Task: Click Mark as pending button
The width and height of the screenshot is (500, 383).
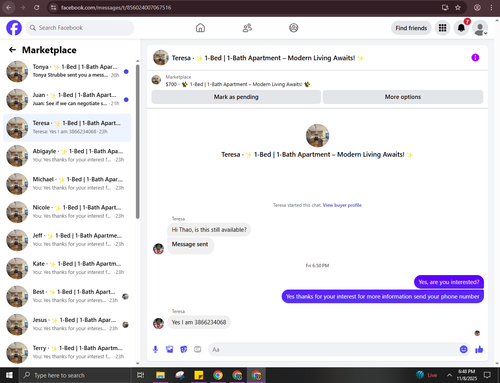Action: tap(236, 97)
